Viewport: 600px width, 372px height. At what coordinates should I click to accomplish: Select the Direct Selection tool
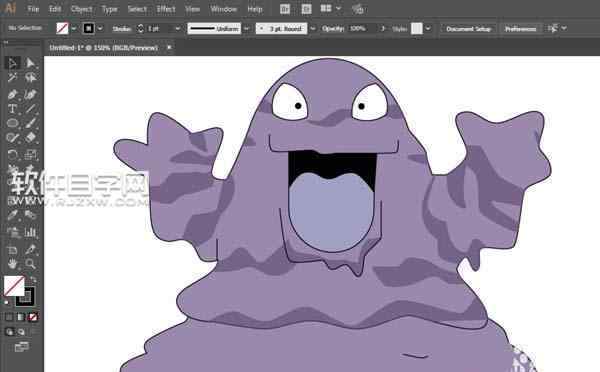pyautogui.click(x=30, y=63)
